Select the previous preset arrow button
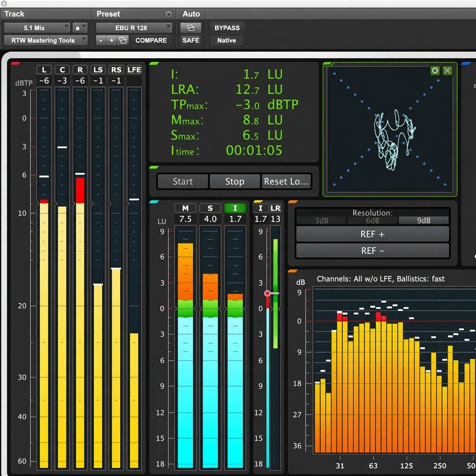 point(101,40)
